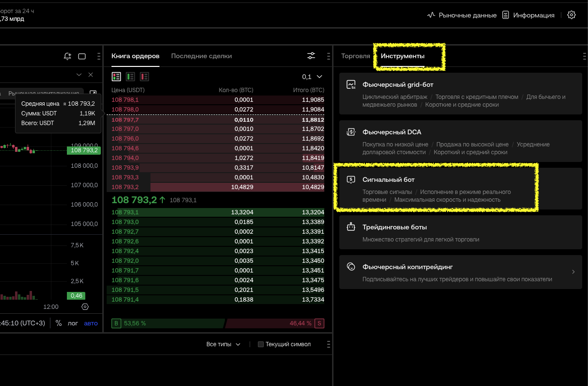Enable the Текущий символ checkbox
Image resolution: width=588 pixels, height=386 pixels.
pyautogui.click(x=261, y=344)
